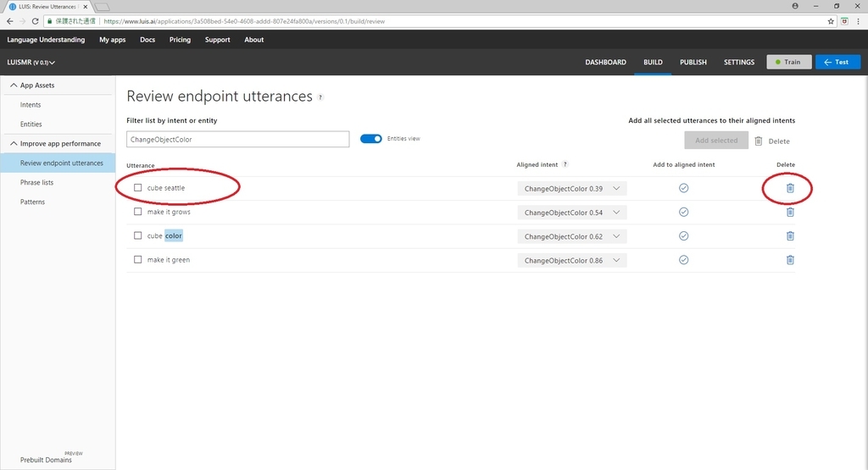Open help icon next to Aligned intent

click(x=565, y=164)
